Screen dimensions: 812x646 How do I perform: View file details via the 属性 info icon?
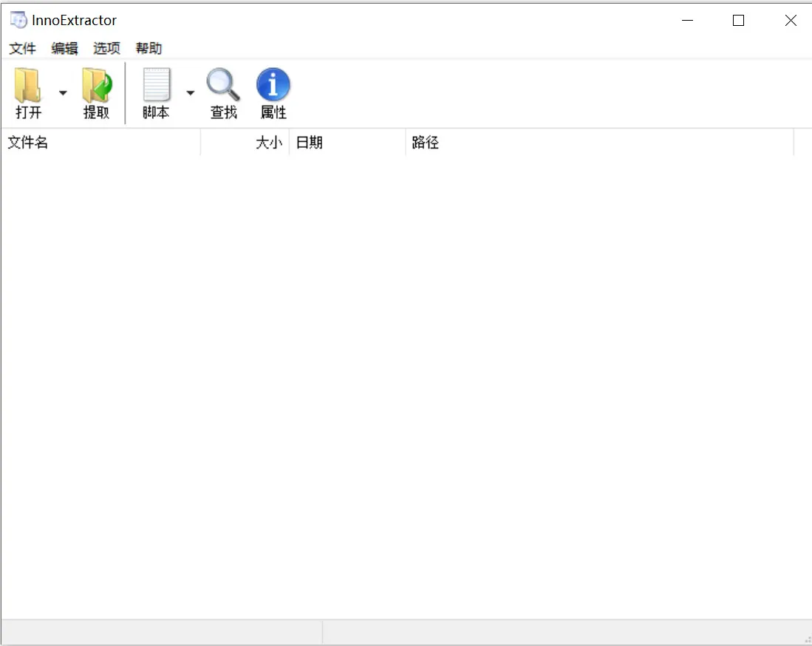[273, 89]
